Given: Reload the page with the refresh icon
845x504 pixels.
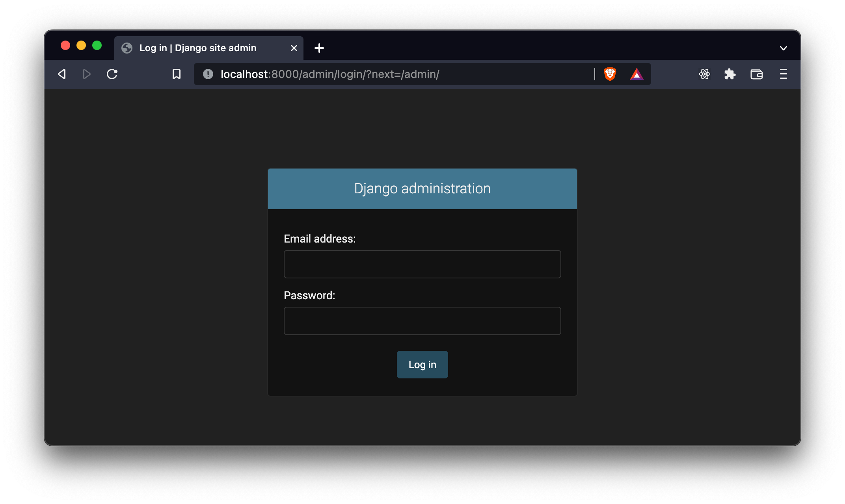Looking at the screenshot, I should click(112, 74).
